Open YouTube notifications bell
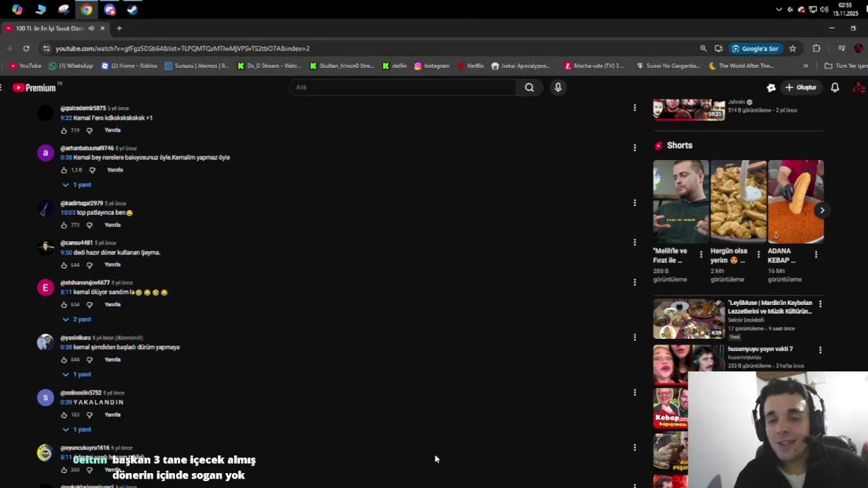The width and height of the screenshot is (868, 488). click(x=835, y=87)
